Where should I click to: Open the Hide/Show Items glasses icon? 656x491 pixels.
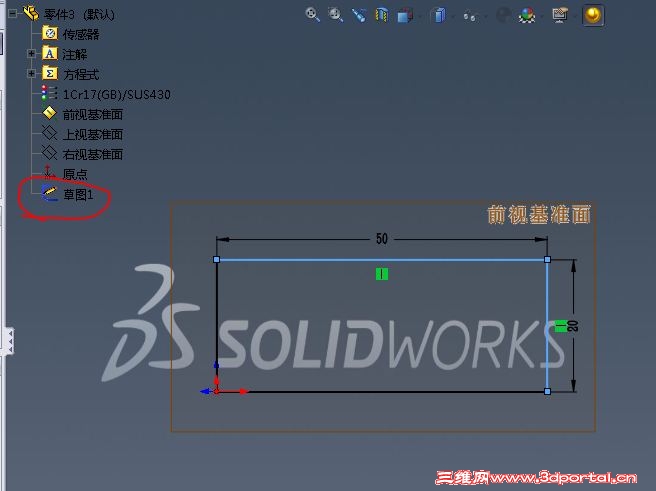469,16
